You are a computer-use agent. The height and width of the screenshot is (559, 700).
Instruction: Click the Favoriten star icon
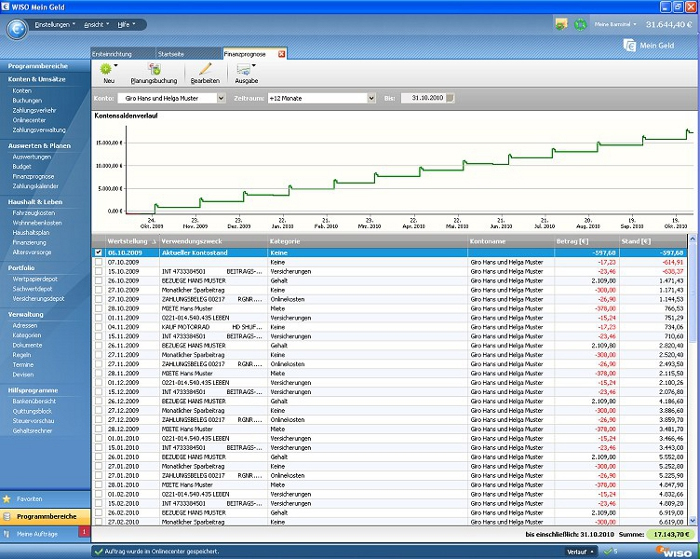click(x=7, y=499)
